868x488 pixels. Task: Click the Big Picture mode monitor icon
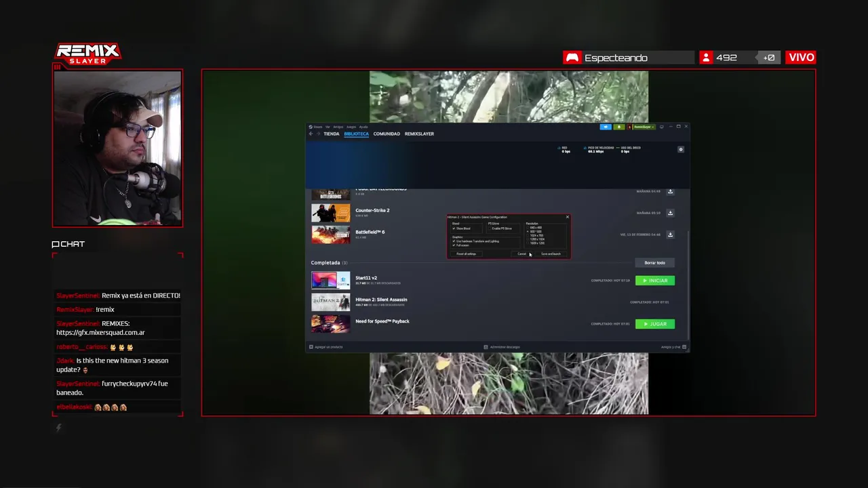[x=662, y=127]
